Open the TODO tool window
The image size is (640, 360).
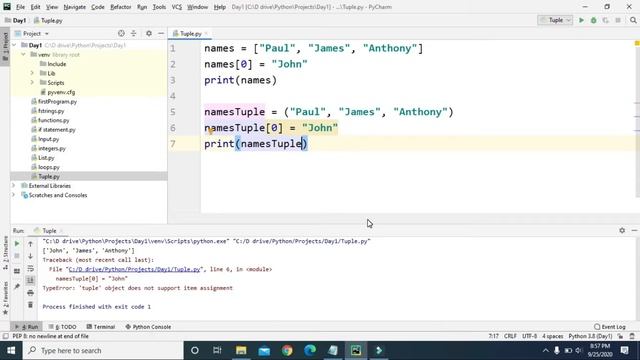[62, 327]
